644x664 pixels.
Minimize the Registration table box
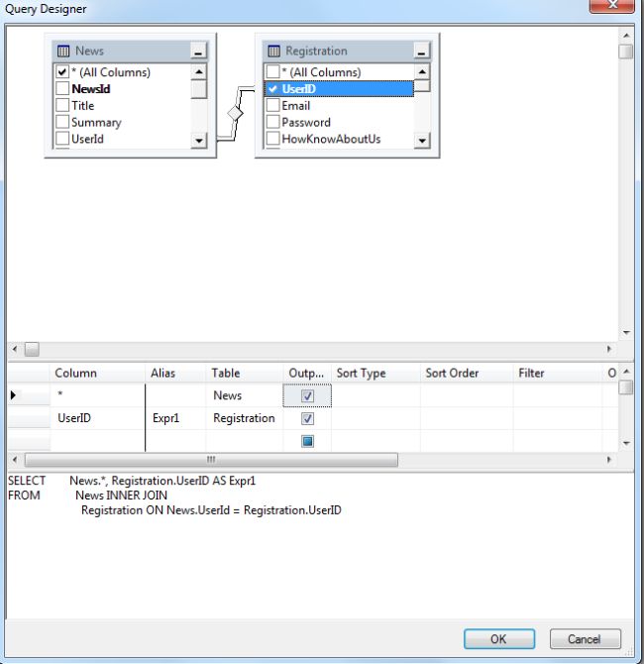click(421, 51)
